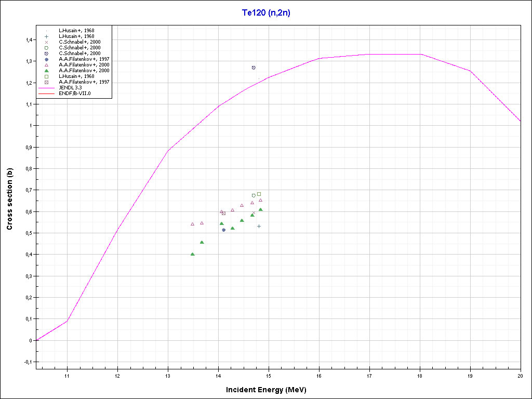532x399 pixels.
Task: Click the red ENDF/B-VII.0 legend line
Action: coord(46,94)
